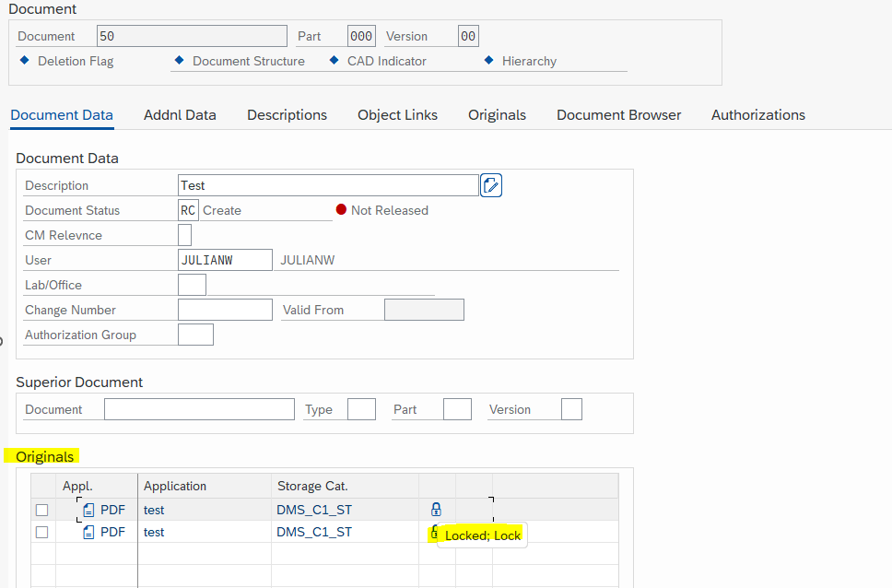892x588 pixels.
Task: Click the PDF icon in the second originals row
Action: 88,532
